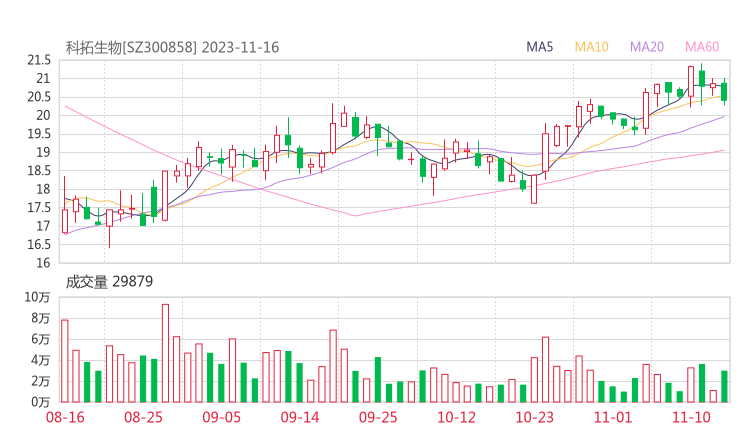The width and height of the screenshot is (740, 440).
Task: Click the 10-23 date axis label
Action: 534,417
